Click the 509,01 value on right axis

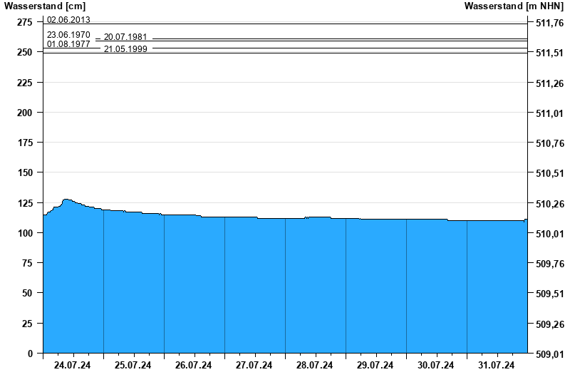(x=549, y=354)
